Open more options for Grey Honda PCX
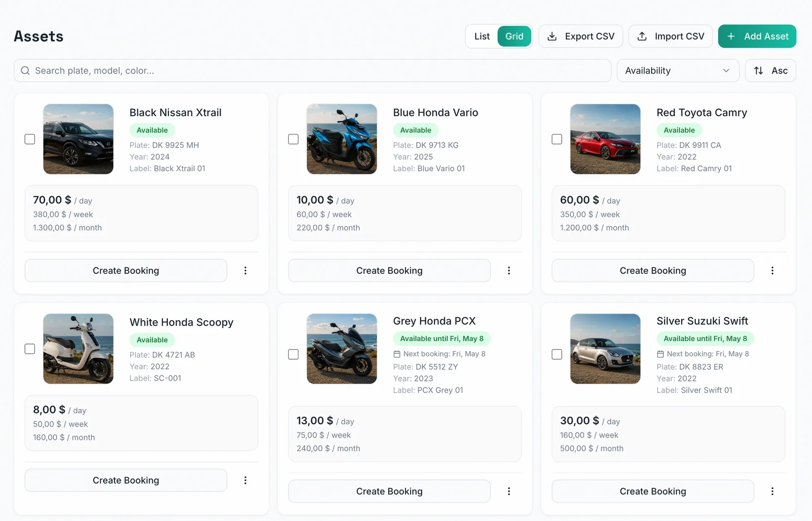The height and width of the screenshot is (521, 812). (509, 491)
